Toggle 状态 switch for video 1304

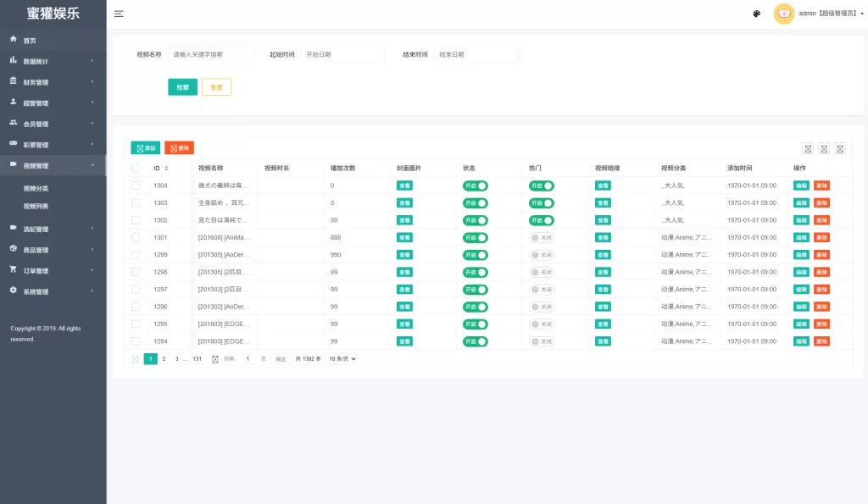tap(475, 186)
